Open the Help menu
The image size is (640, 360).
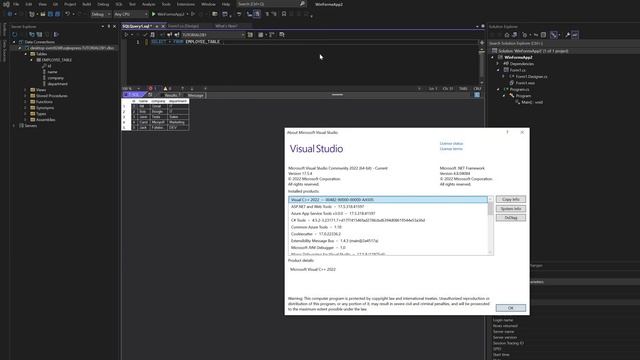pyautogui.click(x=226, y=4)
